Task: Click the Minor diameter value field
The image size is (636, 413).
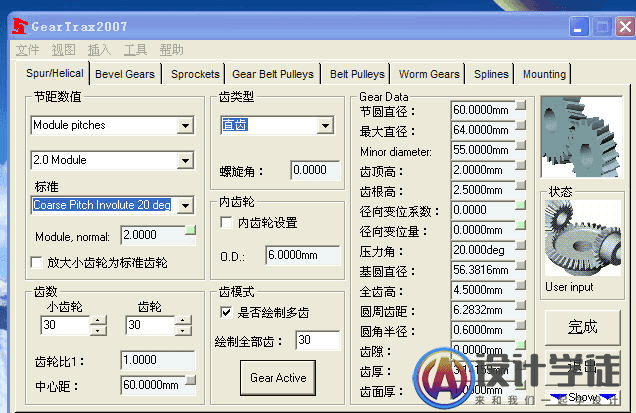Action: coord(483,150)
